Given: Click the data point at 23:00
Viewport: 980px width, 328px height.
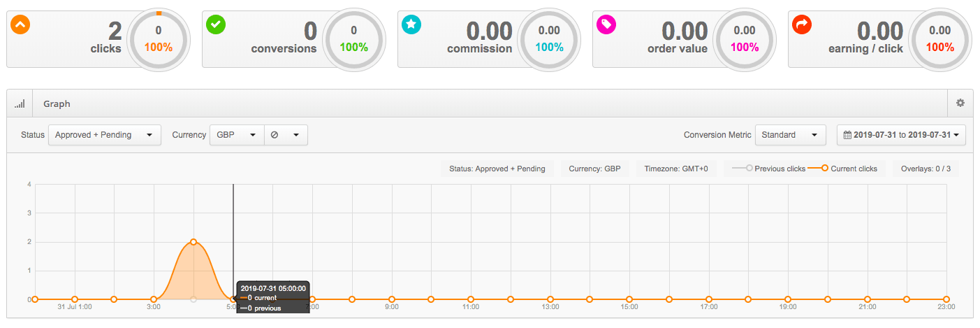Looking at the screenshot, I should [x=946, y=299].
